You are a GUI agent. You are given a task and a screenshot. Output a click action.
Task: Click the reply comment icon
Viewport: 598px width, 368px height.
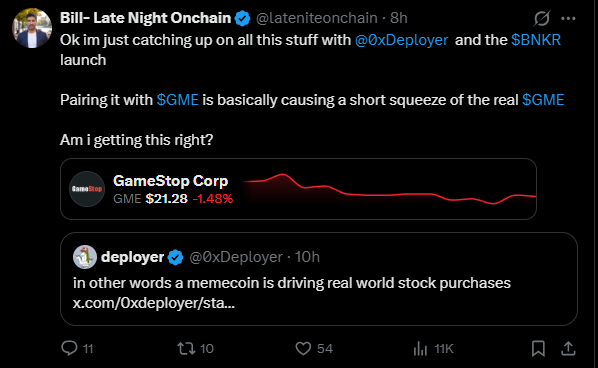click(x=69, y=348)
